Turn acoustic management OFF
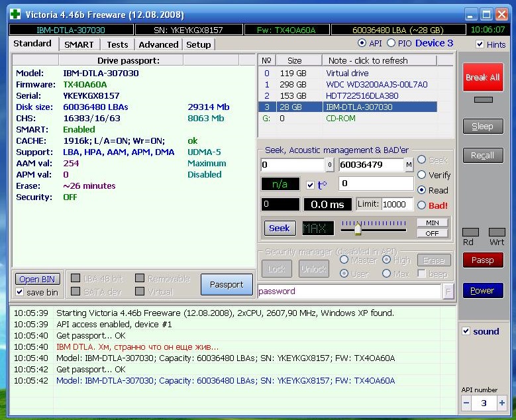 432,233
